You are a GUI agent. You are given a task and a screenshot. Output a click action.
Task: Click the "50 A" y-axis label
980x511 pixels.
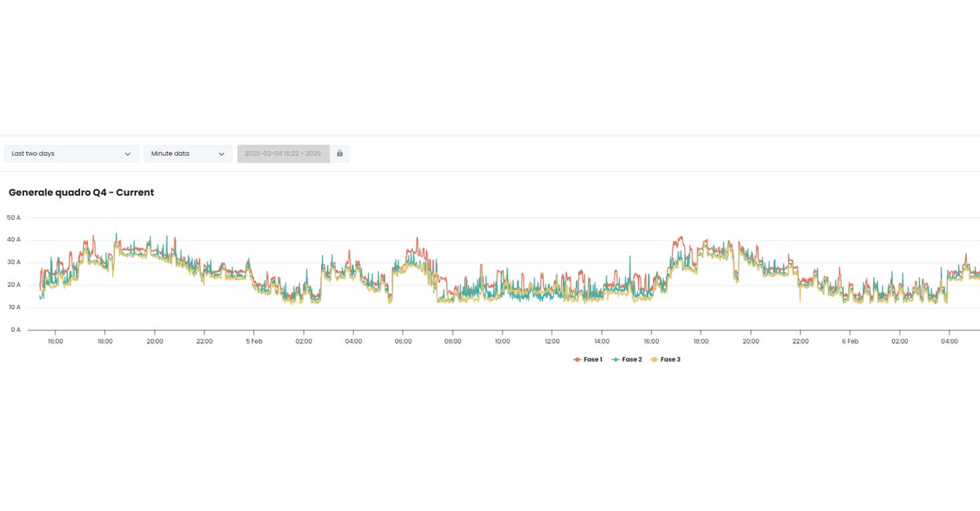point(13,217)
